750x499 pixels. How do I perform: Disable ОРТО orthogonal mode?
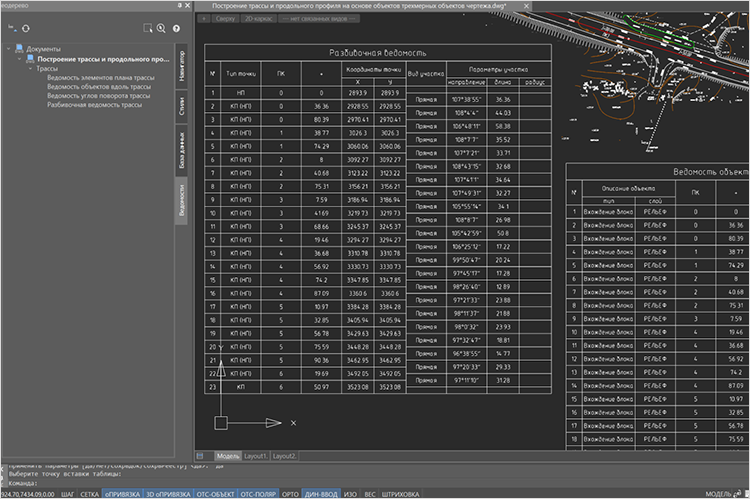point(290,493)
